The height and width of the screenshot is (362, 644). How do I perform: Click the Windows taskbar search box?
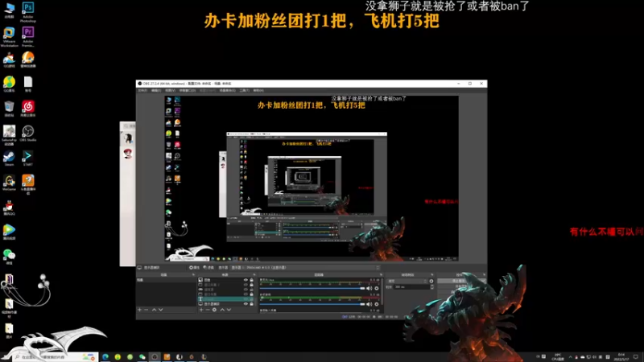pyautogui.click(x=55, y=357)
